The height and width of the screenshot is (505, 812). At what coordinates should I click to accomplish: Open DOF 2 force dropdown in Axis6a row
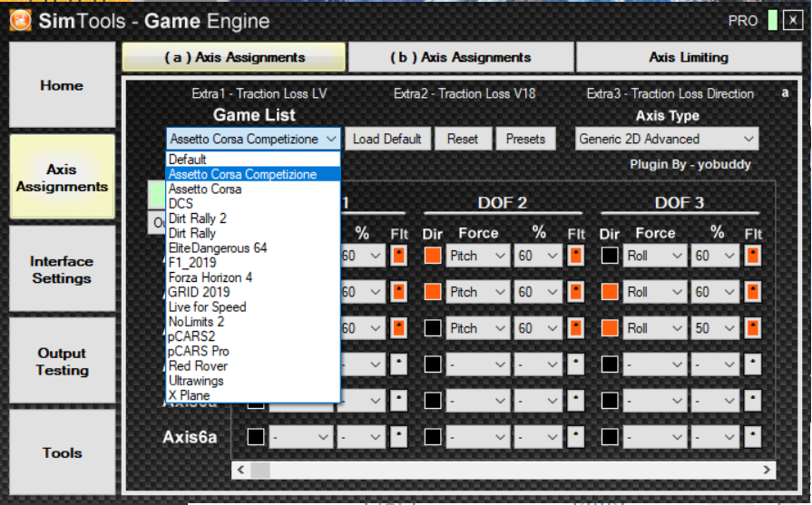point(477,437)
